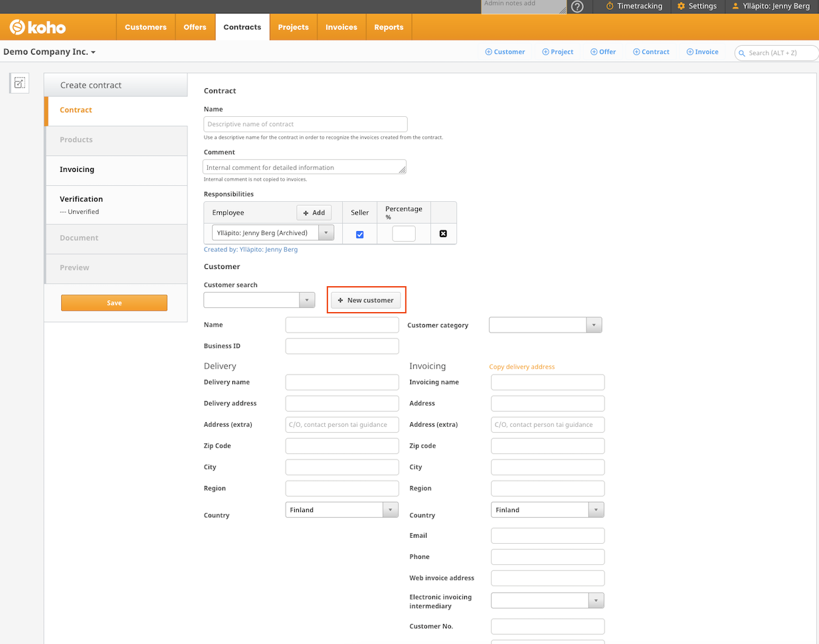Click the plus icon beside Customer shortcut
Viewport: 819px width, 644px height.
coord(489,52)
